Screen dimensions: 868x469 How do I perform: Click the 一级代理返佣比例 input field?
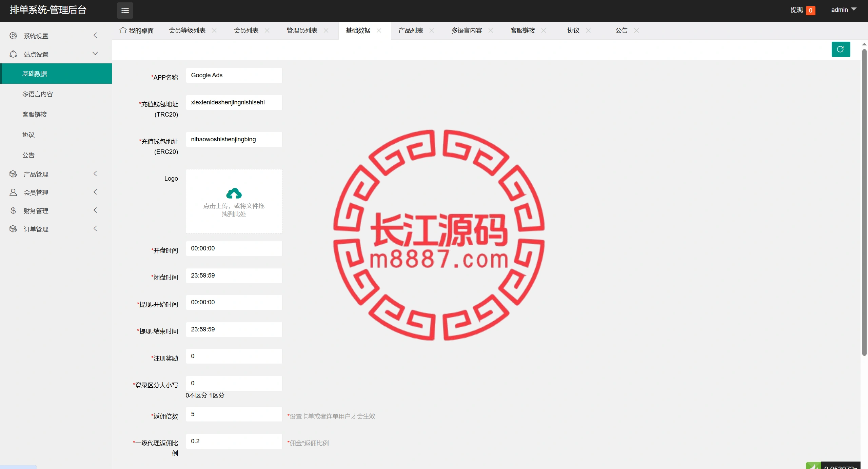click(234, 441)
